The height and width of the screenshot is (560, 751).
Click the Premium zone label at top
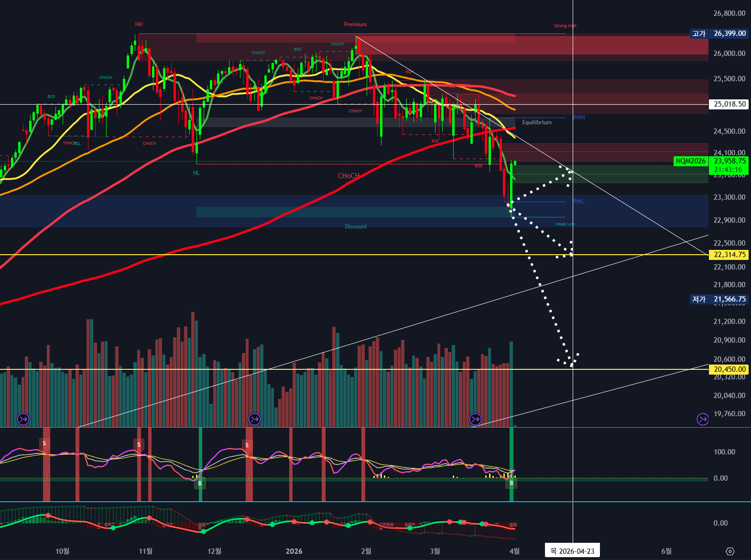[x=355, y=24]
